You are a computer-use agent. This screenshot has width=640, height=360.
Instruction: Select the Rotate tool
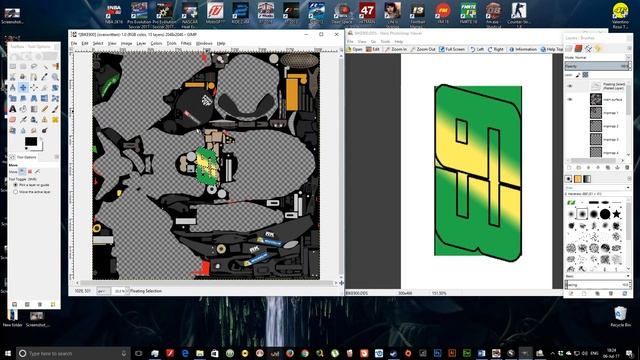[55, 87]
